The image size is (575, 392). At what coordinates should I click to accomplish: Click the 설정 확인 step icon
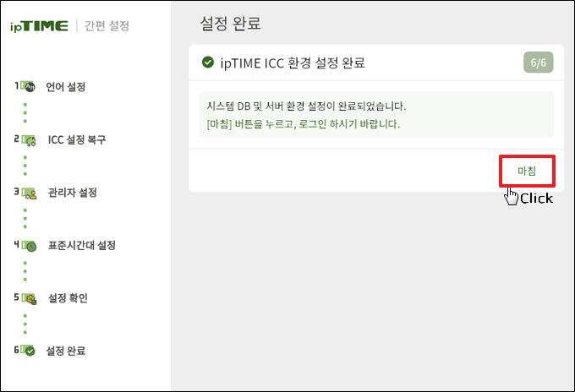click(x=29, y=298)
